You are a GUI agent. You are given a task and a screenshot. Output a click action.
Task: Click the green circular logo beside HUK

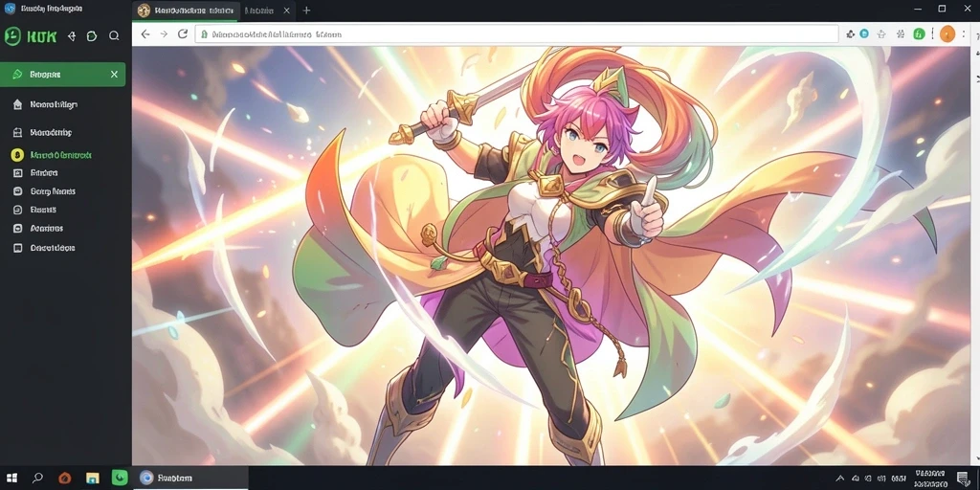[x=12, y=36]
